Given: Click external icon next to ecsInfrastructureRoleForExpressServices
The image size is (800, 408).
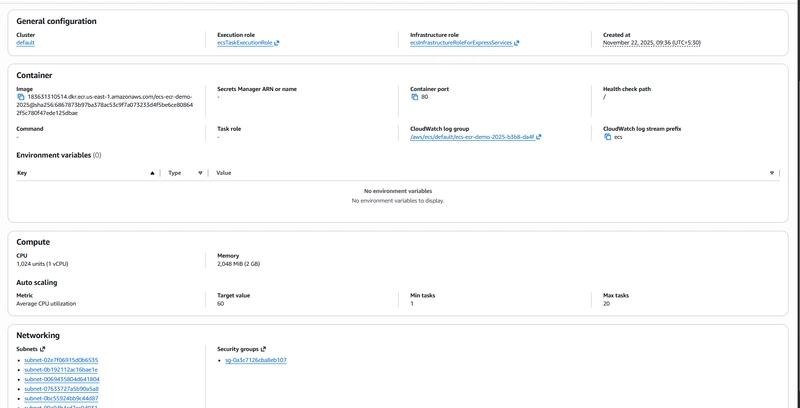Looking at the screenshot, I should point(517,43).
